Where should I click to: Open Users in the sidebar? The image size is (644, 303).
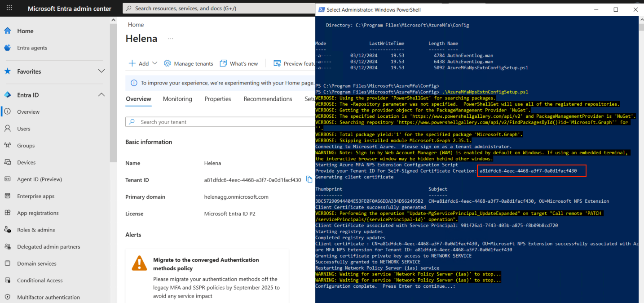(24, 129)
